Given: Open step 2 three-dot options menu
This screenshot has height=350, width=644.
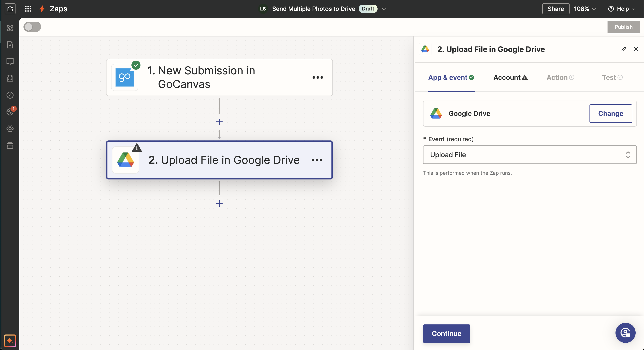Looking at the screenshot, I should point(317,160).
